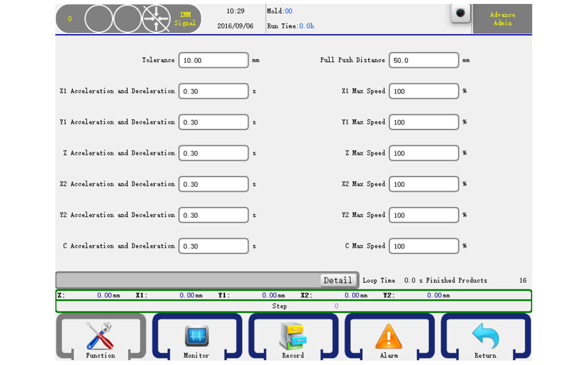This screenshot has height=365, width=588.
Task: Open the Alarm warning triangle icon
Action: coord(389,336)
